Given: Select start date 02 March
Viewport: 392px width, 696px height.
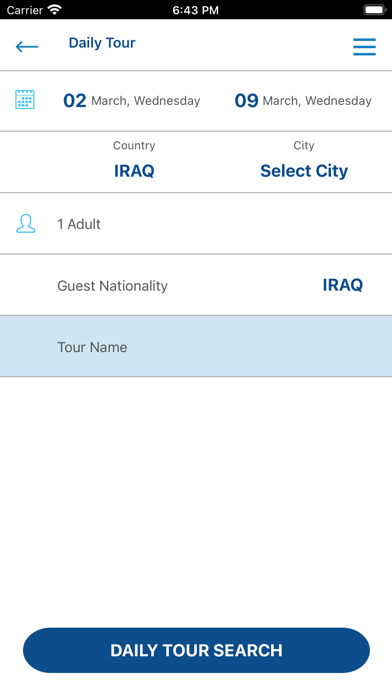Looking at the screenshot, I should [x=131, y=101].
